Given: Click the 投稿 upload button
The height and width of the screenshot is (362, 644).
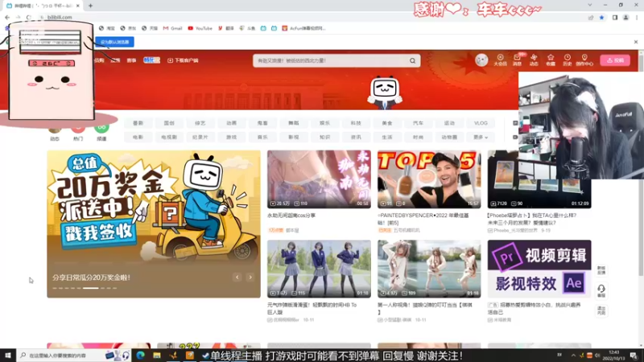Looking at the screenshot, I should pyautogui.click(x=615, y=60).
